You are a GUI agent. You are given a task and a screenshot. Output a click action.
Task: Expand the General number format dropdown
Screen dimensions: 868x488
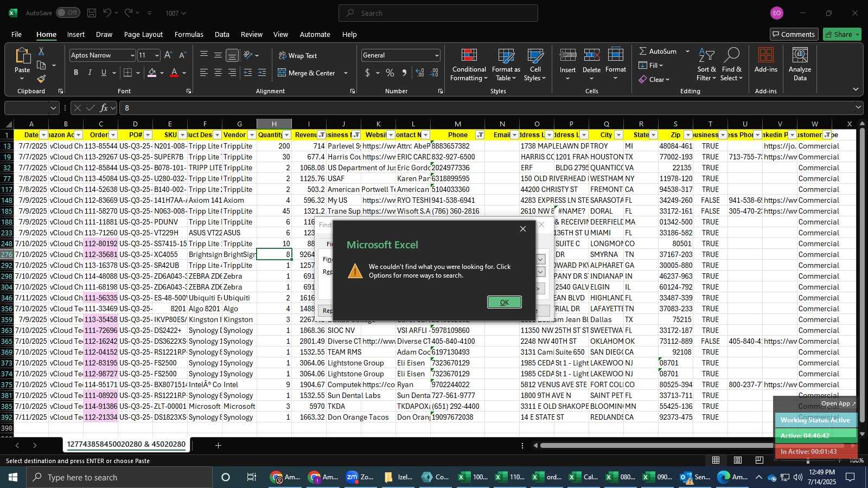tap(437, 55)
